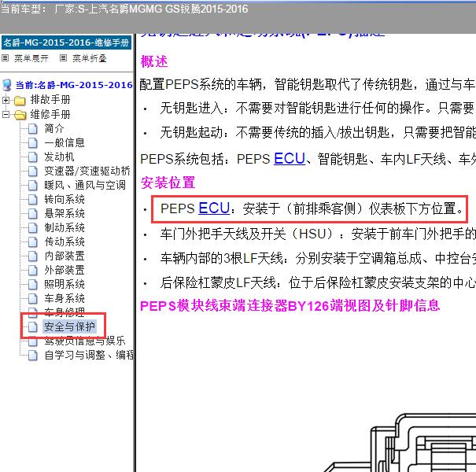Open the 车身系统 section
Image resolution: width=476 pixels, height=472 pixels.
(x=65, y=298)
